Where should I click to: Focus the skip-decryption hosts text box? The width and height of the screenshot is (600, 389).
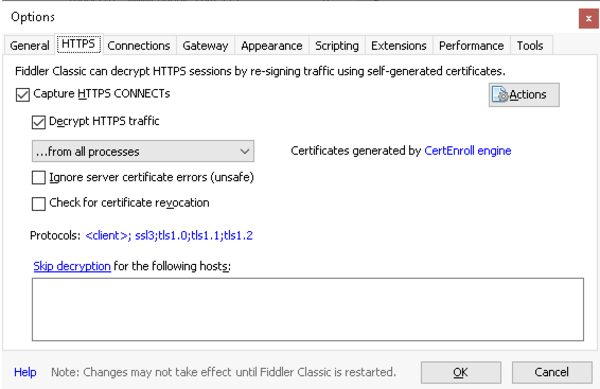pos(308,309)
